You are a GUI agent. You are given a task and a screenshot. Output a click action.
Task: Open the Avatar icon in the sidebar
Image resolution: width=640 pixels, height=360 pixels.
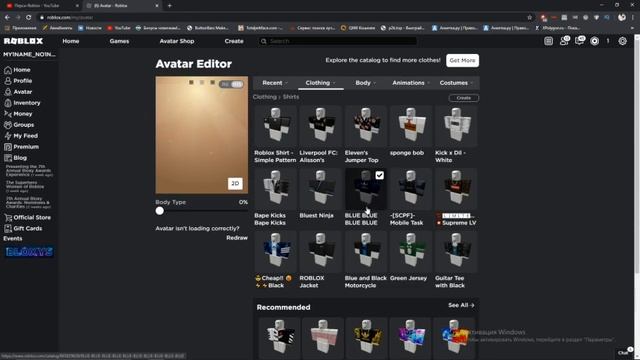pyautogui.click(x=8, y=92)
